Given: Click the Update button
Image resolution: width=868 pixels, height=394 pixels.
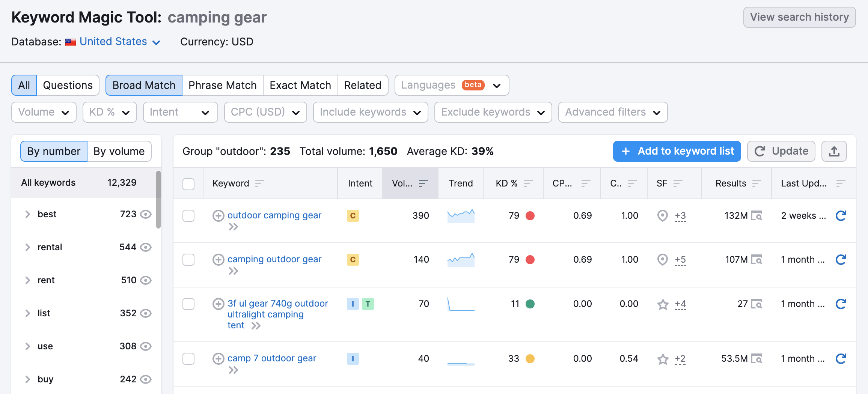Looking at the screenshot, I should (781, 151).
